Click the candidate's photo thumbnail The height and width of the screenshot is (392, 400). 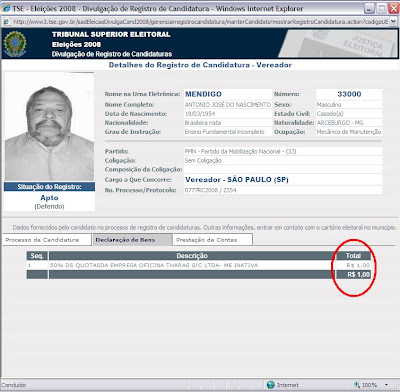(49, 127)
